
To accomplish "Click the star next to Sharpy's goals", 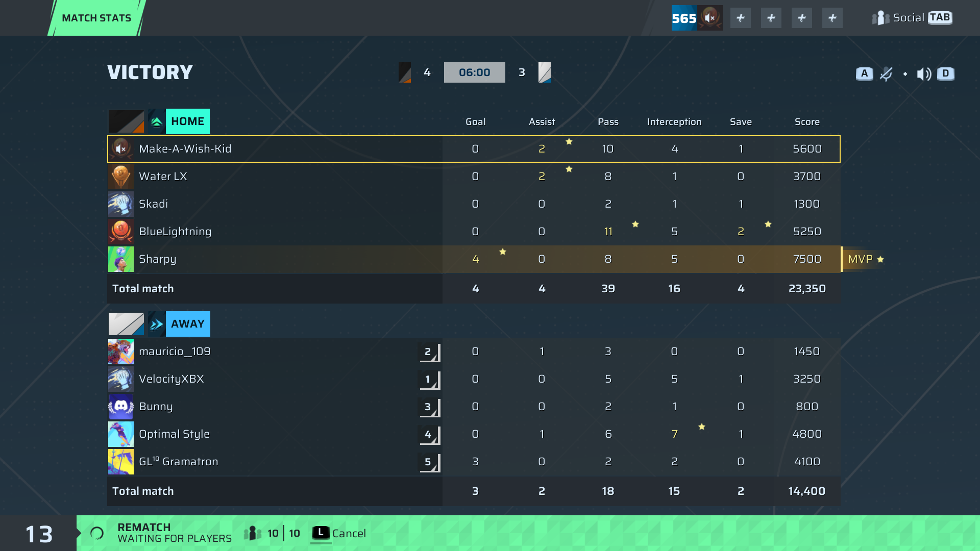I will 503,252.
